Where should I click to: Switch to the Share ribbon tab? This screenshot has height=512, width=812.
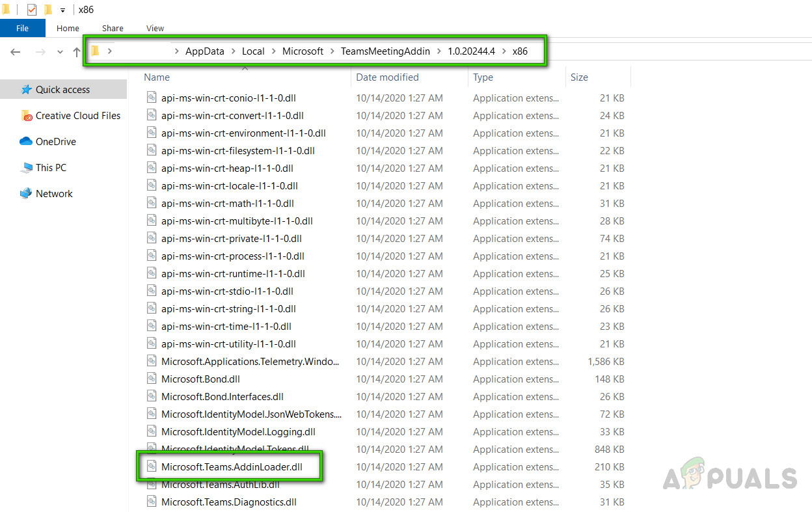(x=113, y=28)
